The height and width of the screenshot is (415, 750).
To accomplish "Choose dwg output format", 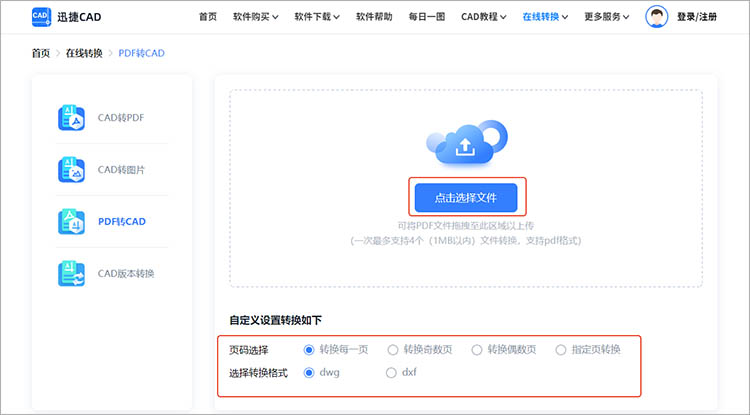I will 309,372.
